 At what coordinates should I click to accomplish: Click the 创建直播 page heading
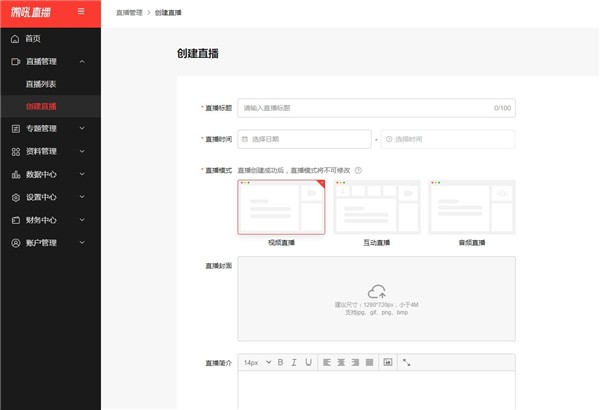pyautogui.click(x=198, y=54)
